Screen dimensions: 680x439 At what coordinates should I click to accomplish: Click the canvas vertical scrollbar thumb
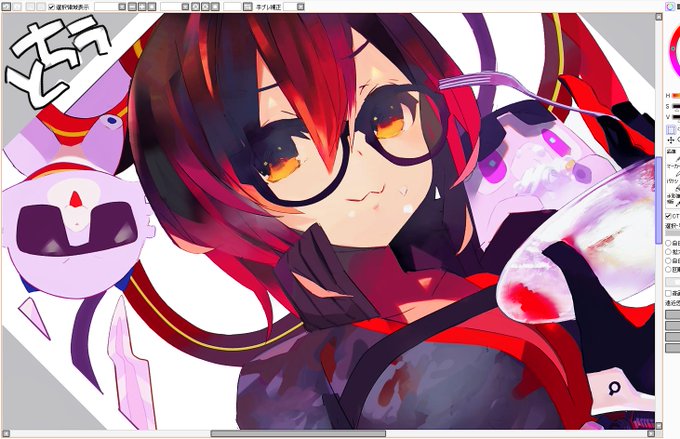[659, 198]
